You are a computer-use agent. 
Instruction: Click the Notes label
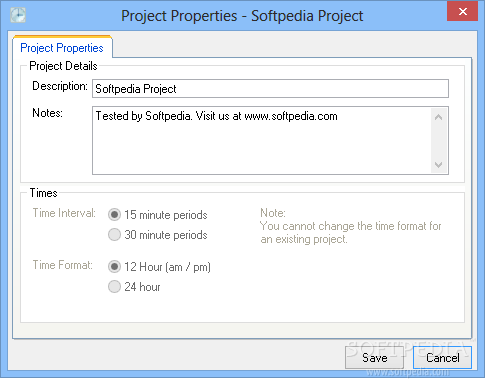point(47,113)
